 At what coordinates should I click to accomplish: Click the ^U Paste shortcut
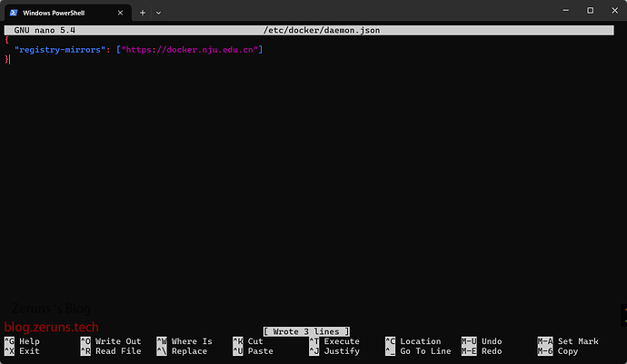point(254,351)
